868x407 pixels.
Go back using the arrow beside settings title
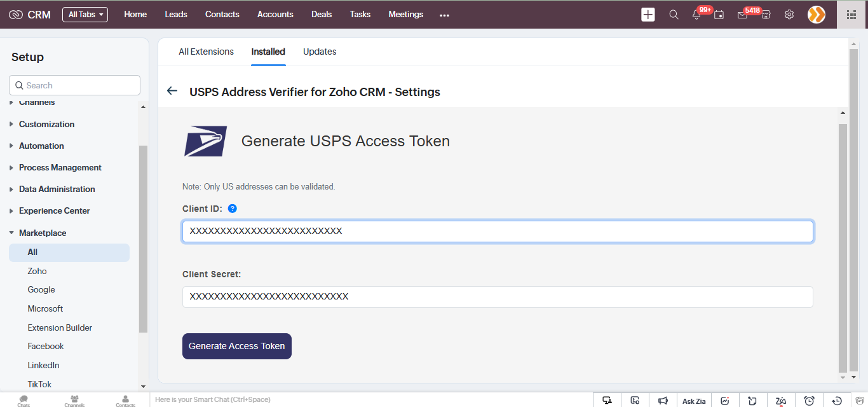[172, 91]
